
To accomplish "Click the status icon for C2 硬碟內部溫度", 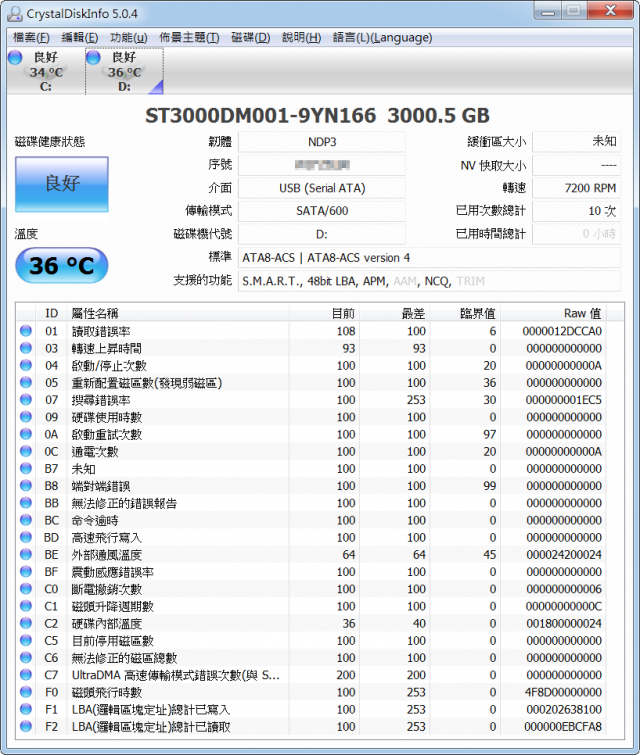I will [26, 623].
